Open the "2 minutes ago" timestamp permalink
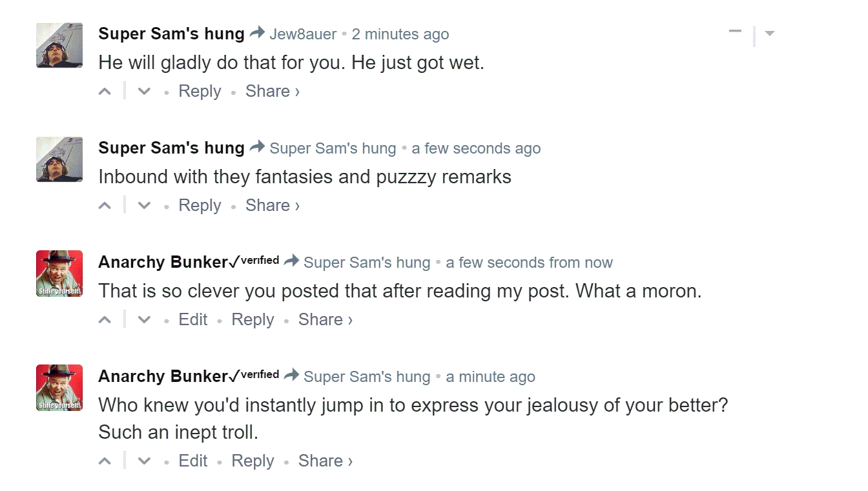The image size is (868, 491). coord(400,34)
